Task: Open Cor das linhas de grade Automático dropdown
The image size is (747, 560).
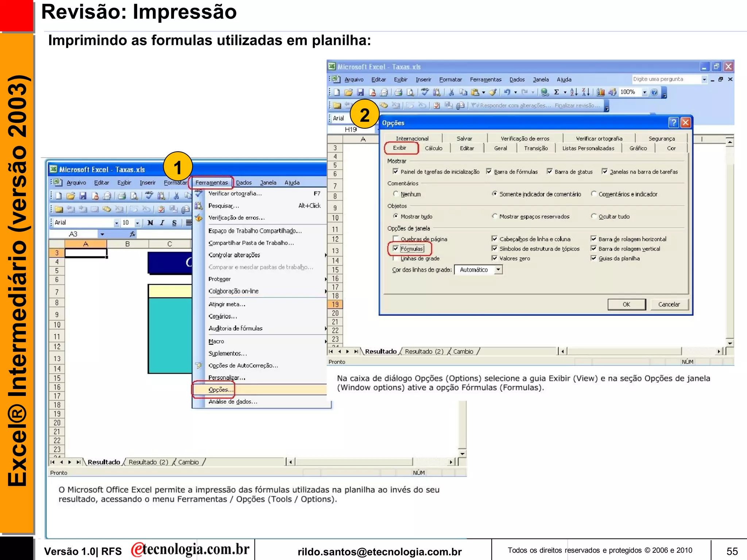Action: click(x=498, y=269)
